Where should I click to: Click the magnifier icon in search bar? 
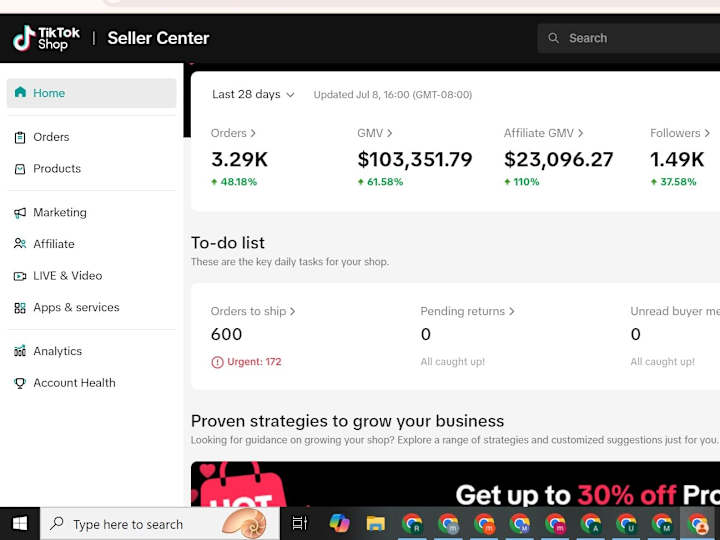point(553,38)
